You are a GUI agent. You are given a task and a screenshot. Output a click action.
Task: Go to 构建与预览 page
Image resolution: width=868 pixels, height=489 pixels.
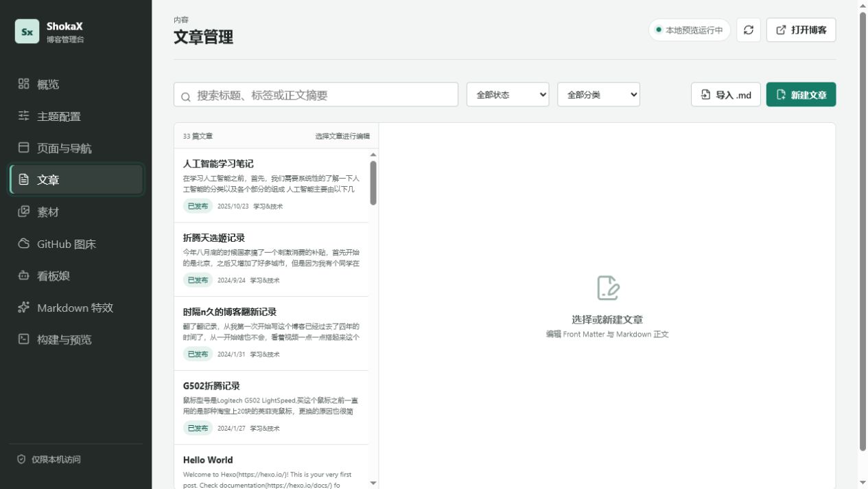click(x=76, y=339)
